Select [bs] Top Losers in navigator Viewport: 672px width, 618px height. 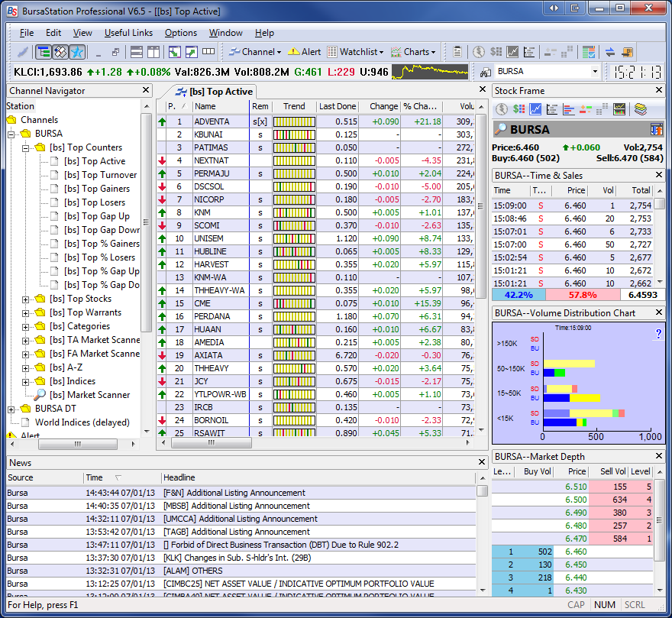95,202
